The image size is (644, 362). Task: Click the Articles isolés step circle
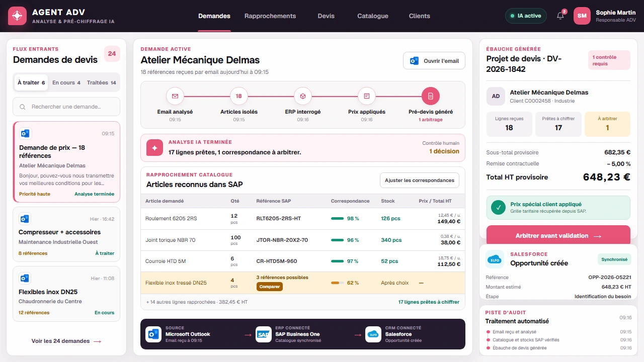(x=239, y=96)
